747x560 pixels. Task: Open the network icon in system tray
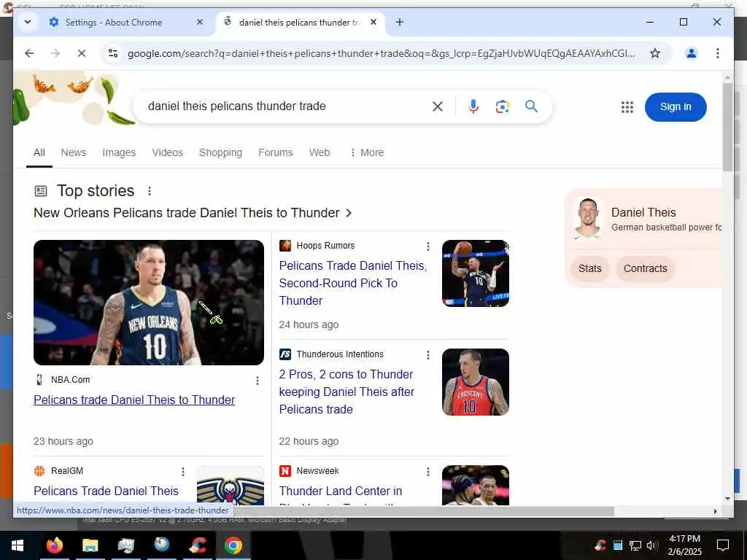pos(635,545)
